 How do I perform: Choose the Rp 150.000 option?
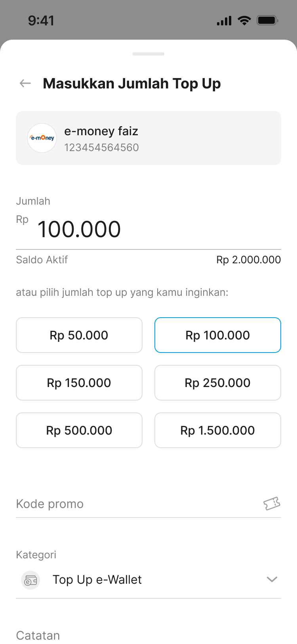click(79, 383)
